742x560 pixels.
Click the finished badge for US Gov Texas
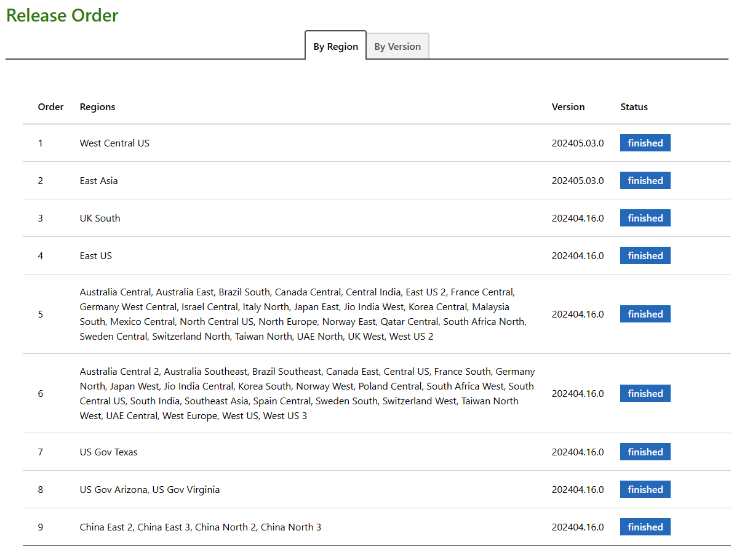coord(645,452)
